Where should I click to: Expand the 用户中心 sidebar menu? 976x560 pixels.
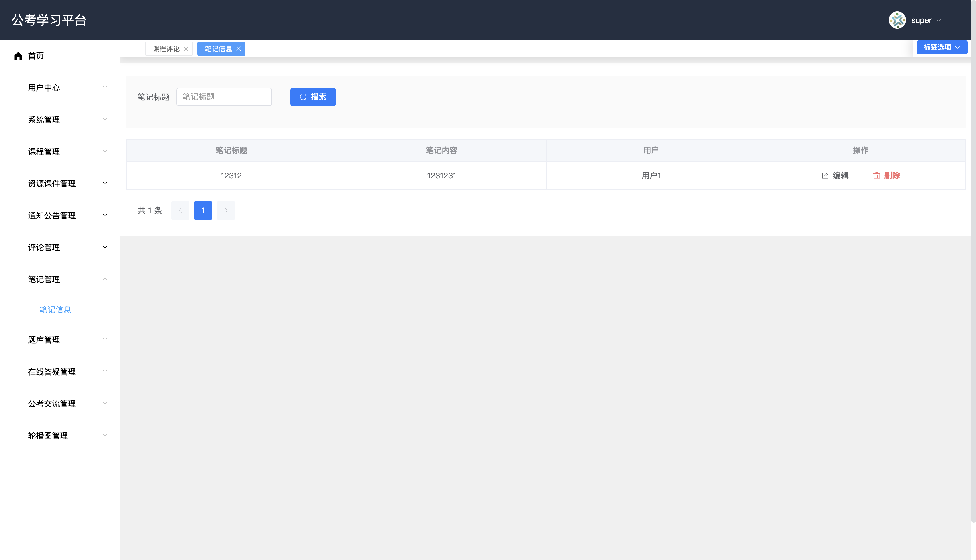tap(67, 88)
